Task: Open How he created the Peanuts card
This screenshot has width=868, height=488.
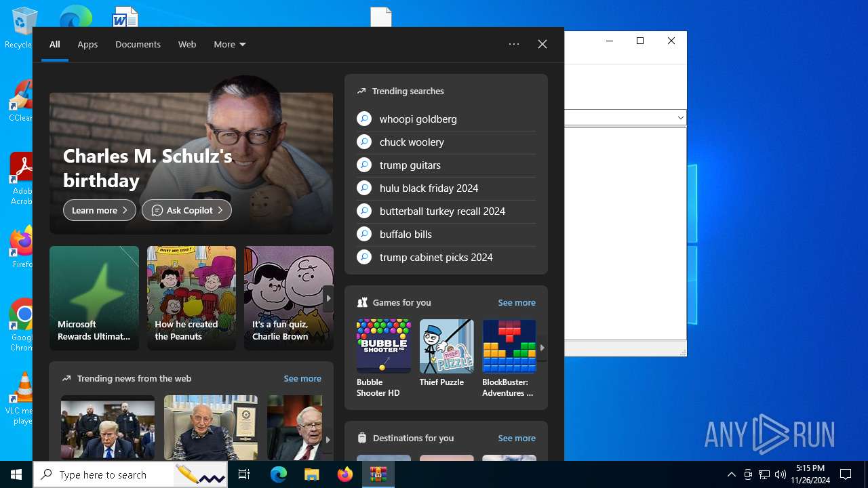Action: [x=191, y=298]
